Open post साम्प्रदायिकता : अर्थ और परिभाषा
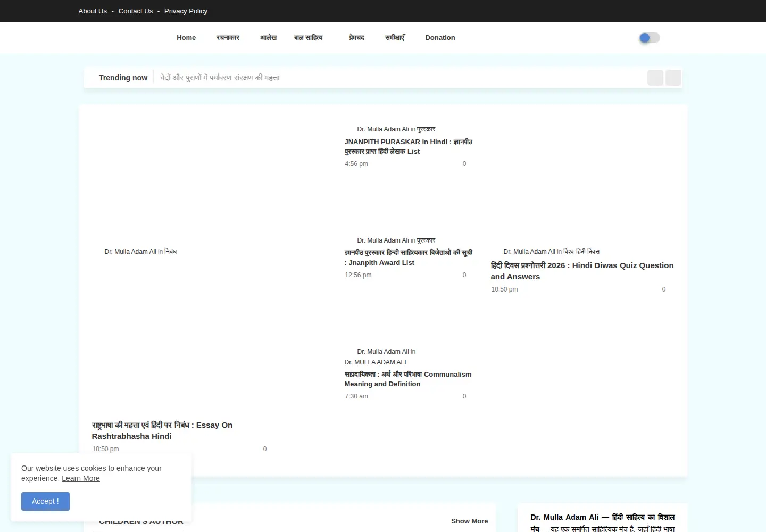The image size is (766, 532). click(x=408, y=379)
